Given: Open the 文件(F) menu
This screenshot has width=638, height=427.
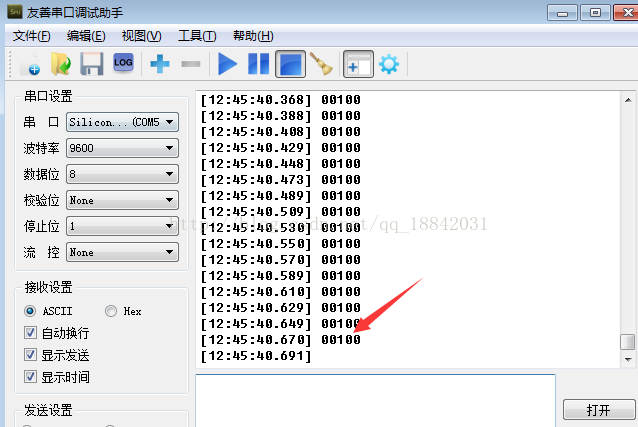Looking at the screenshot, I should (x=31, y=36).
